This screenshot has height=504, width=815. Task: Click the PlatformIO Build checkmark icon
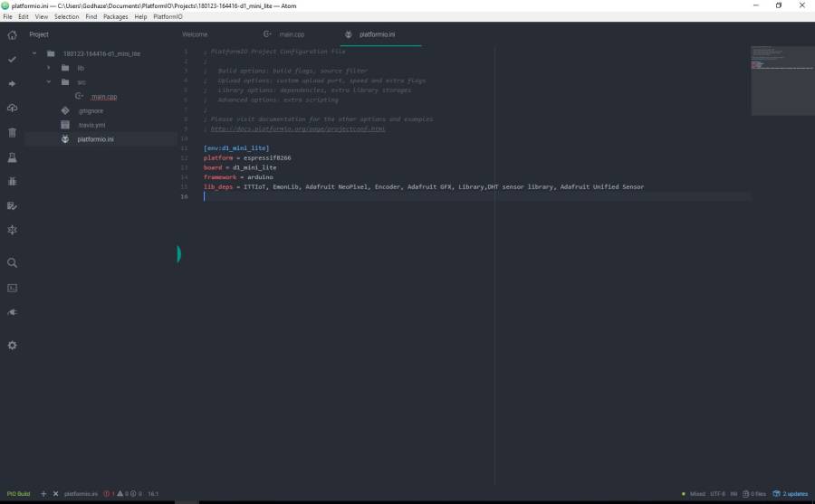coord(12,59)
